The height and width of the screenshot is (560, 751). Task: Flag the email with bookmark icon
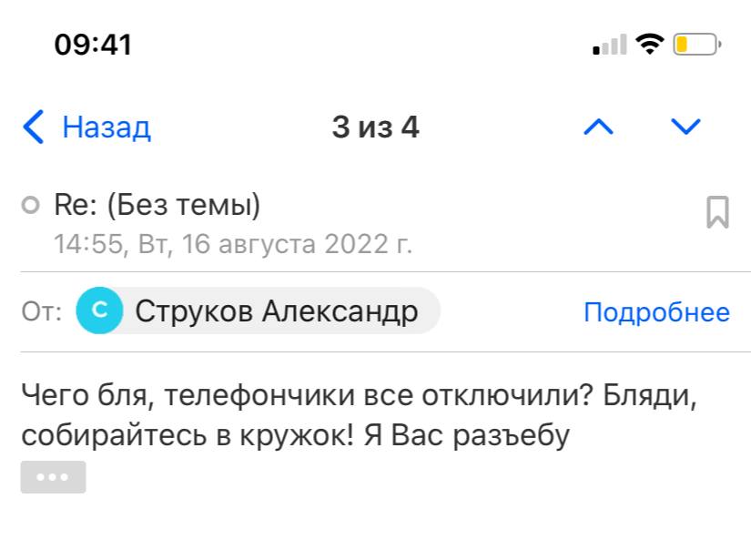pyautogui.click(x=717, y=213)
